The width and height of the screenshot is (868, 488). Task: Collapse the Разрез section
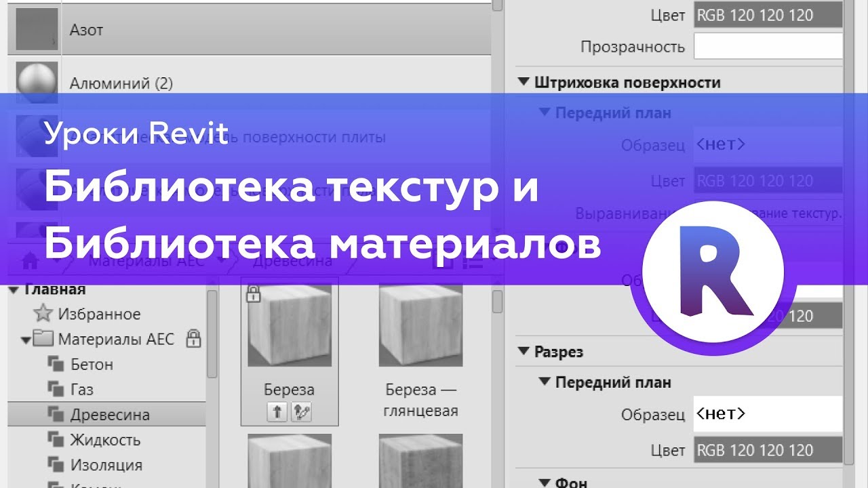point(523,352)
